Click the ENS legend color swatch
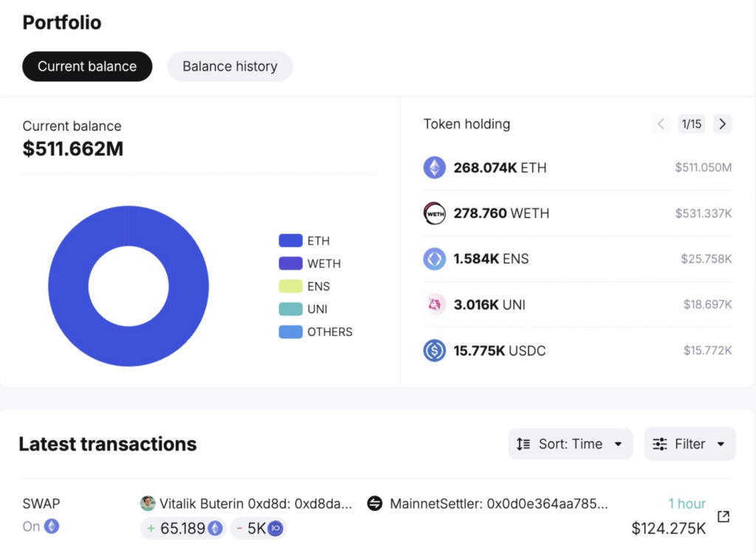This screenshot has height=553, width=756. [x=291, y=286]
